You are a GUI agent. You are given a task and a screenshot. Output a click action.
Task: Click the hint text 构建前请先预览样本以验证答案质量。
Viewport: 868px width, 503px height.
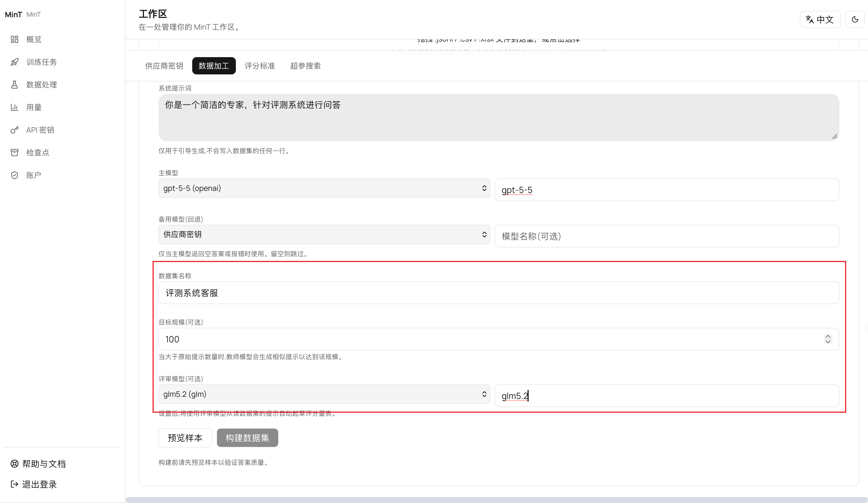pos(214,463)
